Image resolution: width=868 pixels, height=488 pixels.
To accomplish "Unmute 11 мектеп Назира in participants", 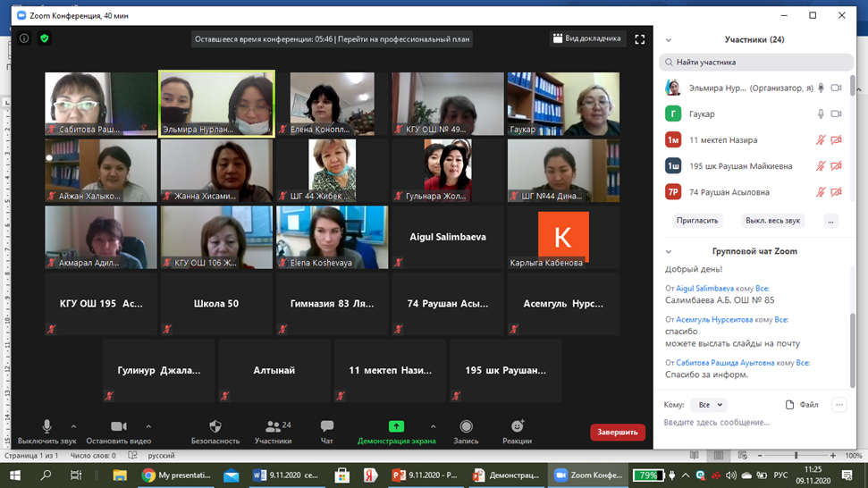I will point(821,139).
